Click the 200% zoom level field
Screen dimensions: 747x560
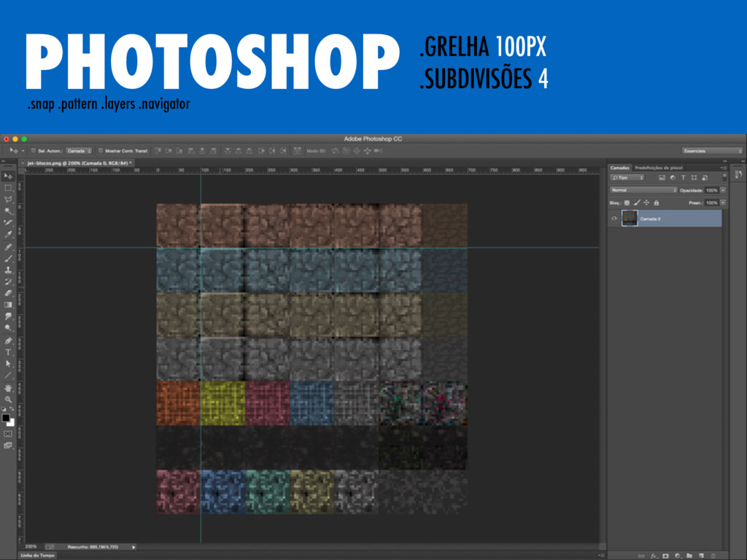31,547
